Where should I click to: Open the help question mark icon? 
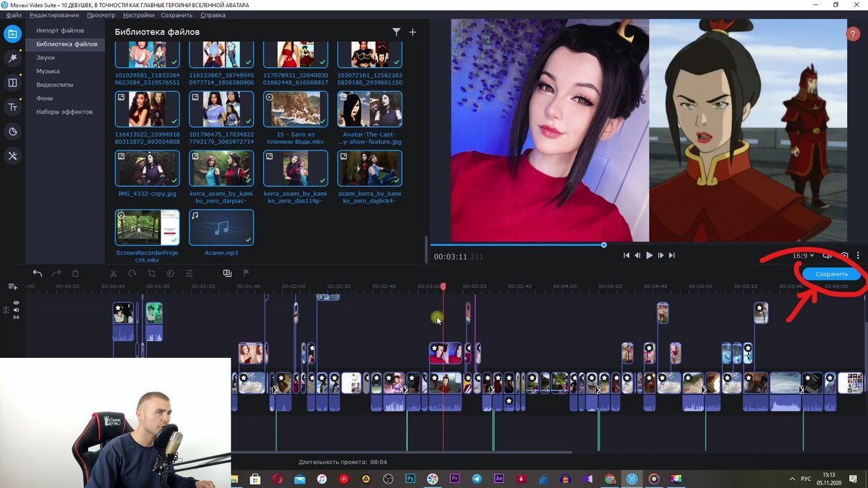point(853,33)
